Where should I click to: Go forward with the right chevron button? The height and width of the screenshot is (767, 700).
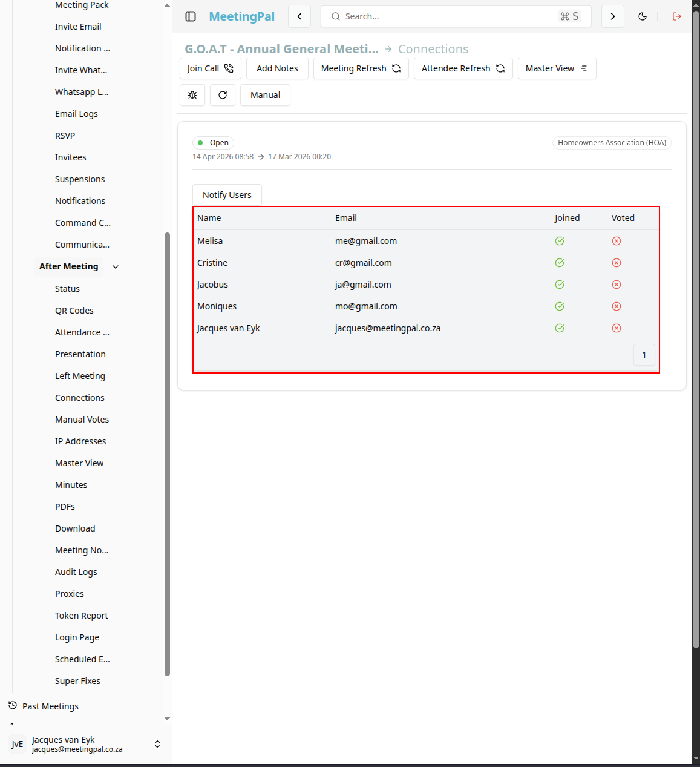pyautogui.click(x=613, y=16)
